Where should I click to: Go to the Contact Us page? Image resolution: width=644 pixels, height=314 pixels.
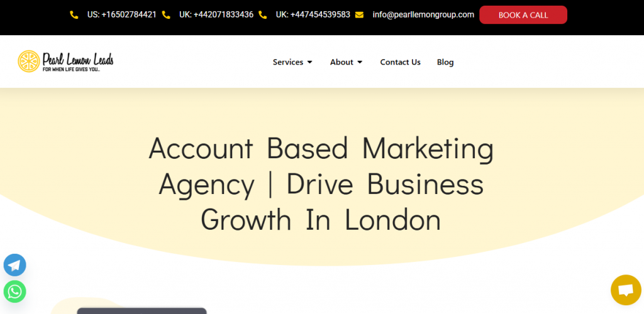400,62
